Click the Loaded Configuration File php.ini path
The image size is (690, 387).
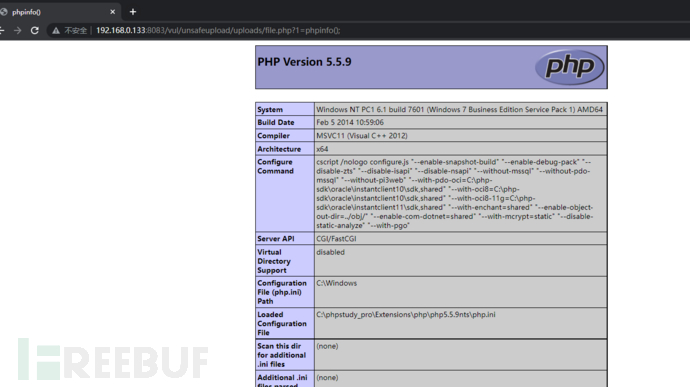(405, 314)
